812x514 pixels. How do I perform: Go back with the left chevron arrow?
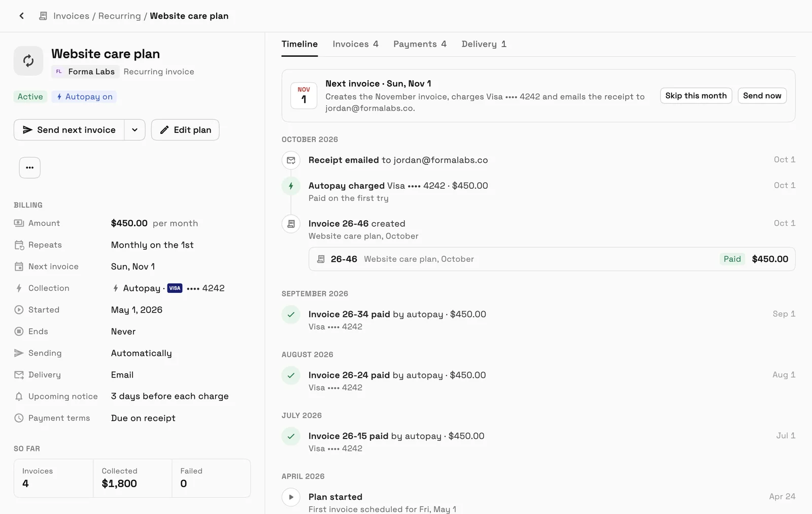tap(21, 16)
